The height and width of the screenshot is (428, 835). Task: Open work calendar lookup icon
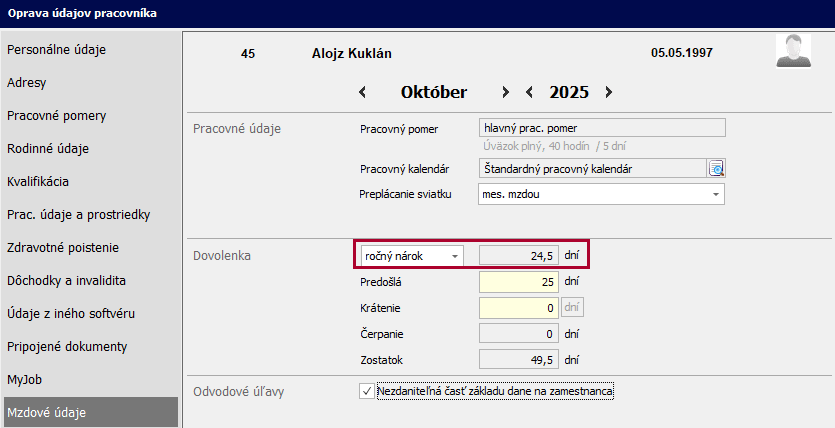(716, 168)
